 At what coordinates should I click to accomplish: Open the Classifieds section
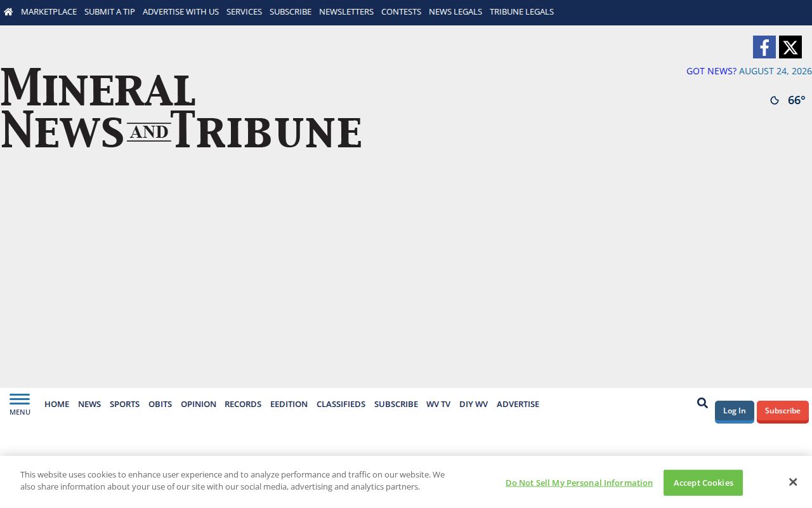tap(341, 404)
